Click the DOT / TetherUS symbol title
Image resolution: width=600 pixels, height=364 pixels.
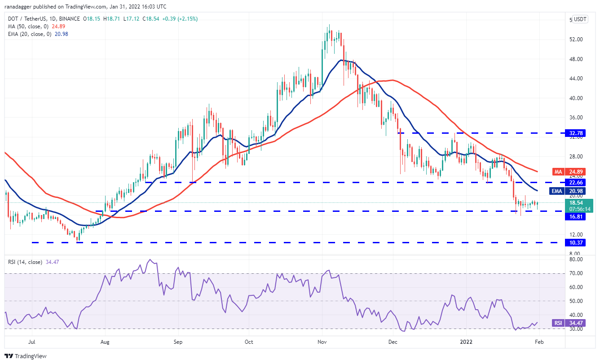click(x=27, y=19)
